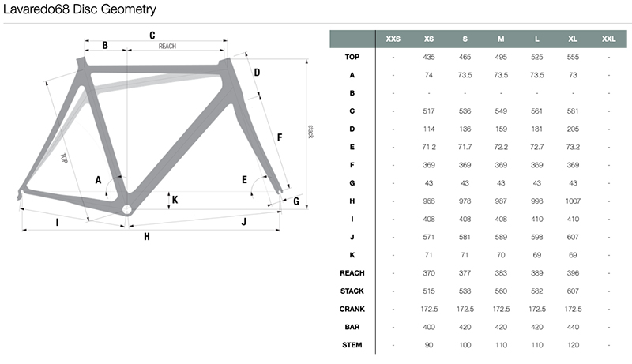
Task: Select the CRANK row label
Action: click(x=352, y=309)
